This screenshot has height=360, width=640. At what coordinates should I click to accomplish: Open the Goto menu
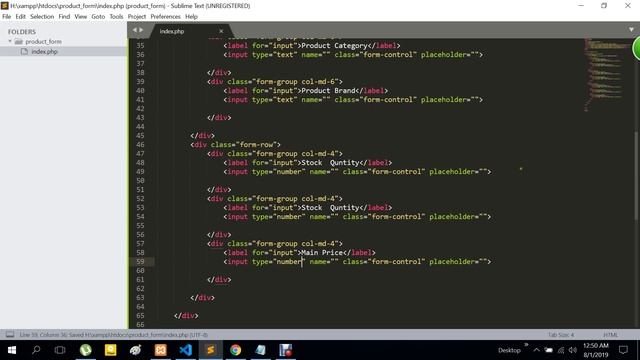[x=98, y=17]
